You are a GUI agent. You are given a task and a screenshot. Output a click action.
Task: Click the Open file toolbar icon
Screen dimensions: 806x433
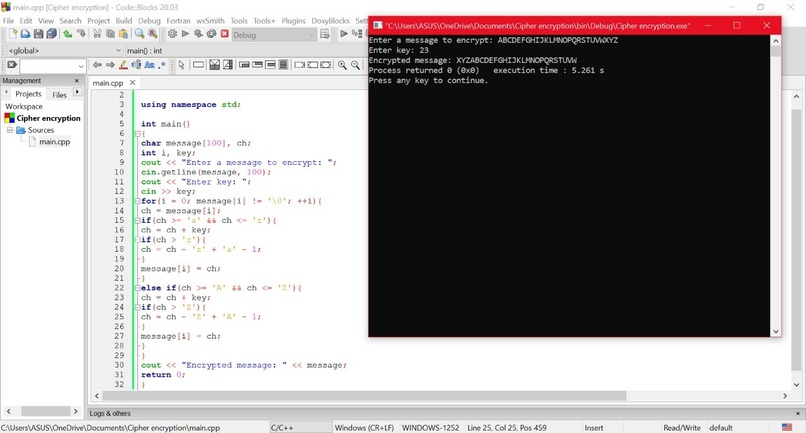pos(25,34)
